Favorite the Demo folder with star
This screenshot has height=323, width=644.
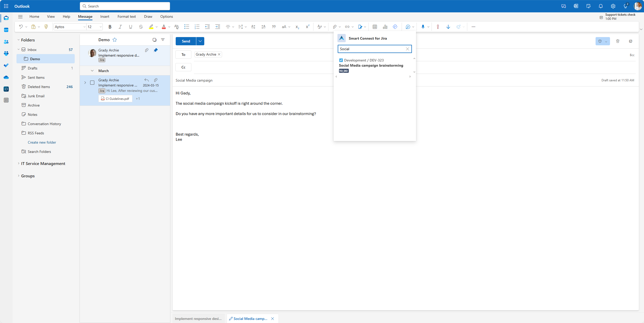coord(115,40)
